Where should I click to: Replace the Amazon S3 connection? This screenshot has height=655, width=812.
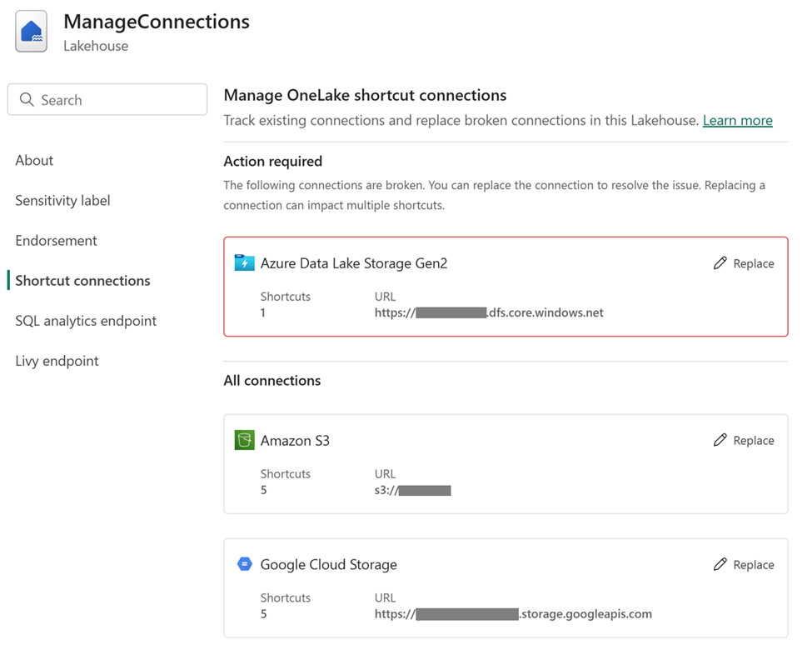pyautogui.click(x=744, y=441)
